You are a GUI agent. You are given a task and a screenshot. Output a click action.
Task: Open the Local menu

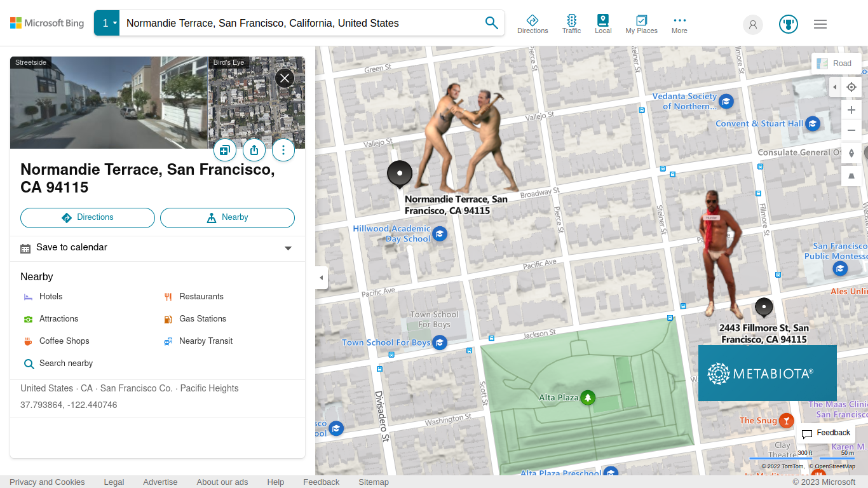603,24
